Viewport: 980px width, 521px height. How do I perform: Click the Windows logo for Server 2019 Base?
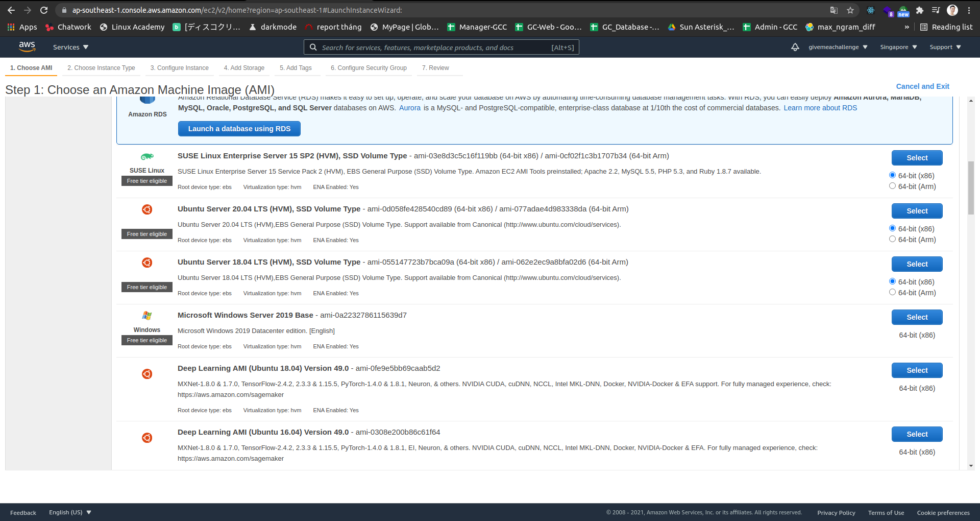point(147,316)
